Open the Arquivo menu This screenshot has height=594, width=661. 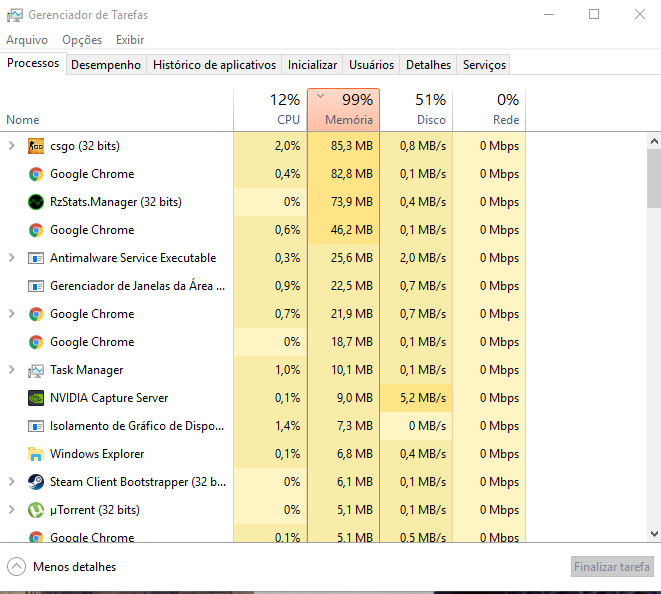[x=27, y=40]
